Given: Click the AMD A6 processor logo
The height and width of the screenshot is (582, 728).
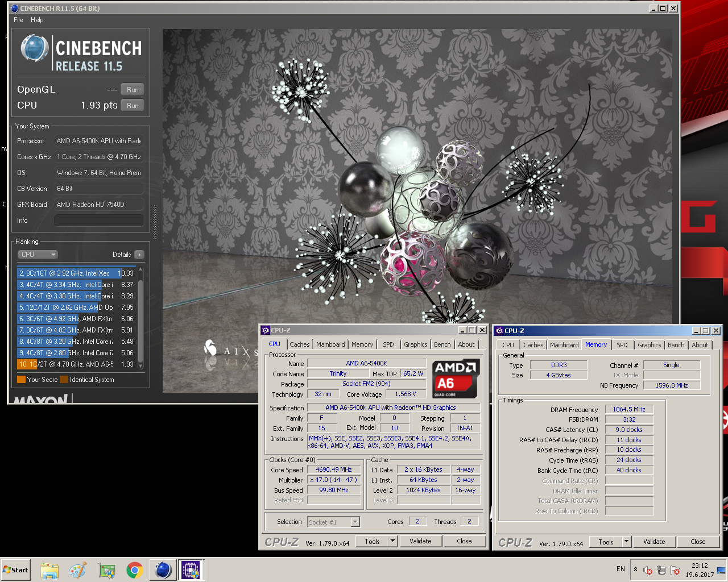Looking at the screenshot, I should click(x=456, y=379).
